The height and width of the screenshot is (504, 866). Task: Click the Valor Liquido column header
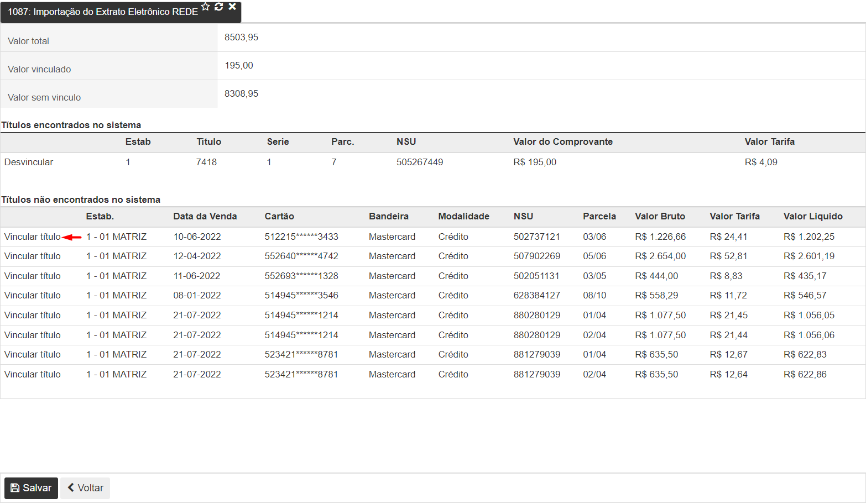tap(813, 216)
